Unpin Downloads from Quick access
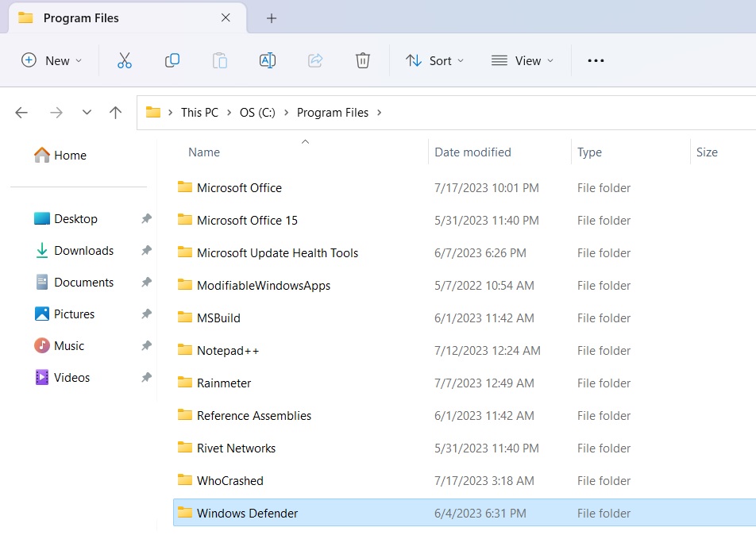The width and height of the screenshot is (756, 535). pyautogui.click(x=145, y=250)
